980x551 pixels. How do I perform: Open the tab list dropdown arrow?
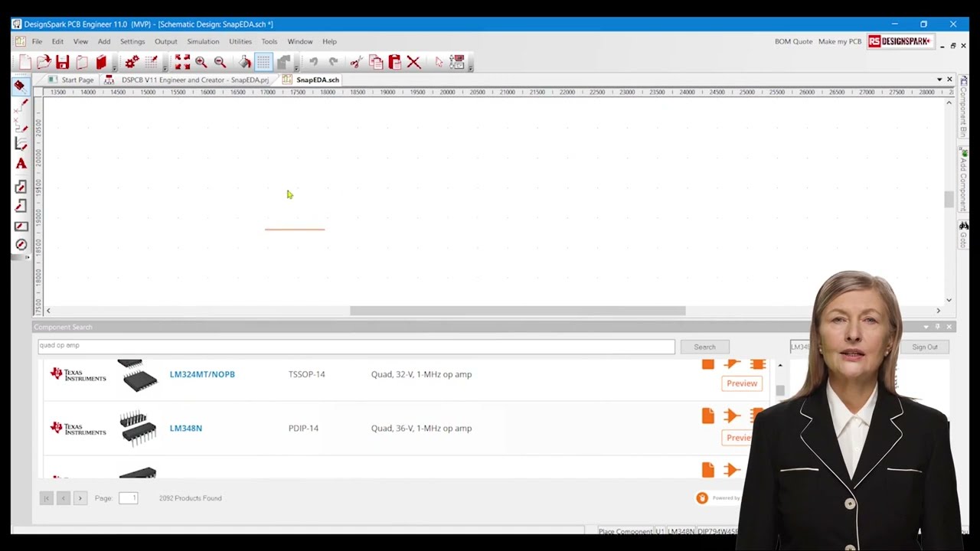(x=939, y=80)
